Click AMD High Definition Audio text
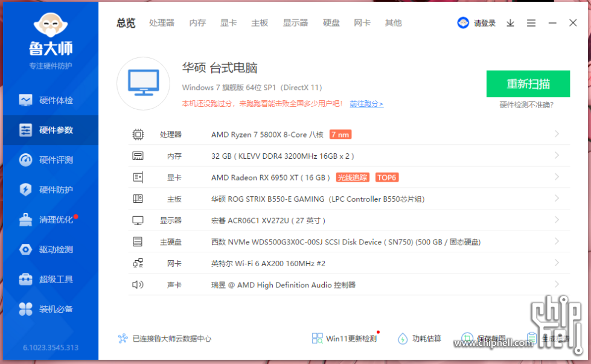This screenshot has width=591, height=364. coord(284,285)
